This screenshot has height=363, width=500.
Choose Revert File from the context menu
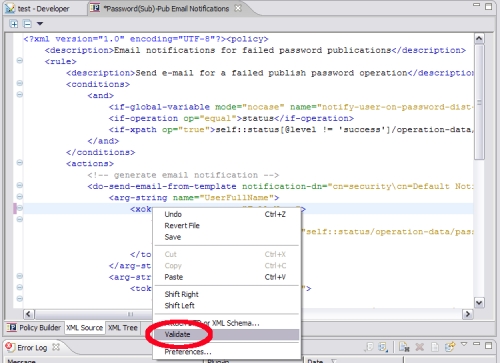coord(226,226)
